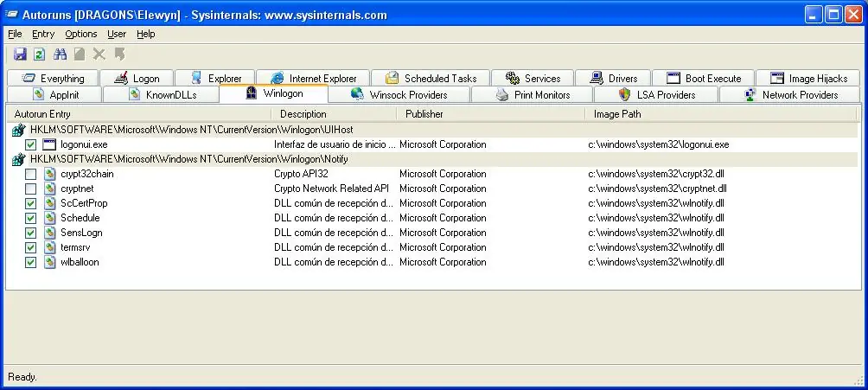Switch to the Internet Explorer tab
868x390 pixels.
(x=313, y=78)
